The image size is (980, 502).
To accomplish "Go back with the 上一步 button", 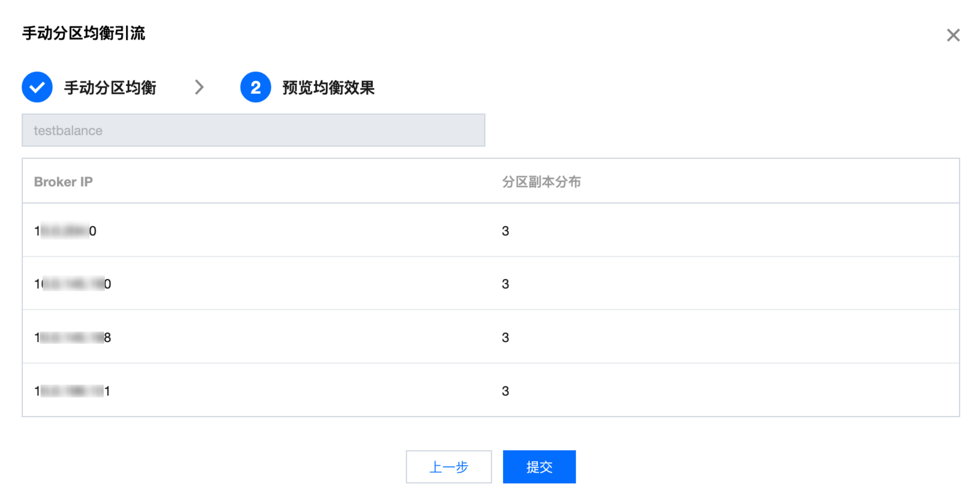I will 449,467.
